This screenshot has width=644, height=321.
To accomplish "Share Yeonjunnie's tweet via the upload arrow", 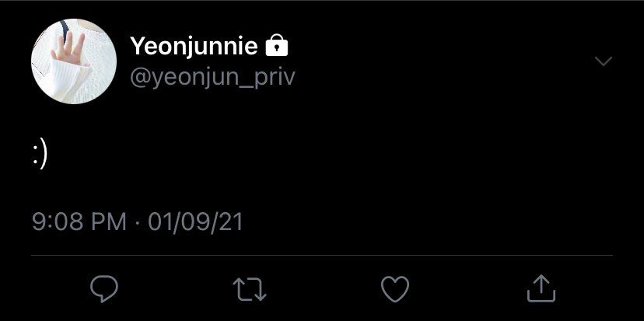I will coord(541,288).
